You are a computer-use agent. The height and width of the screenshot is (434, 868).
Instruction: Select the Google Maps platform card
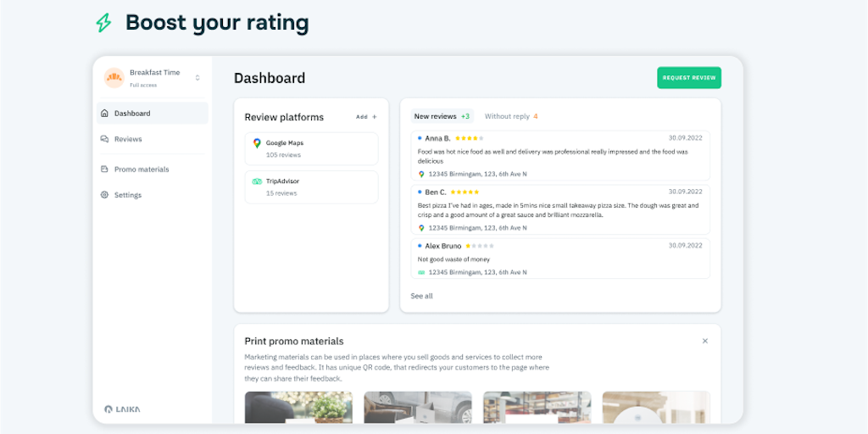[311, 148]
